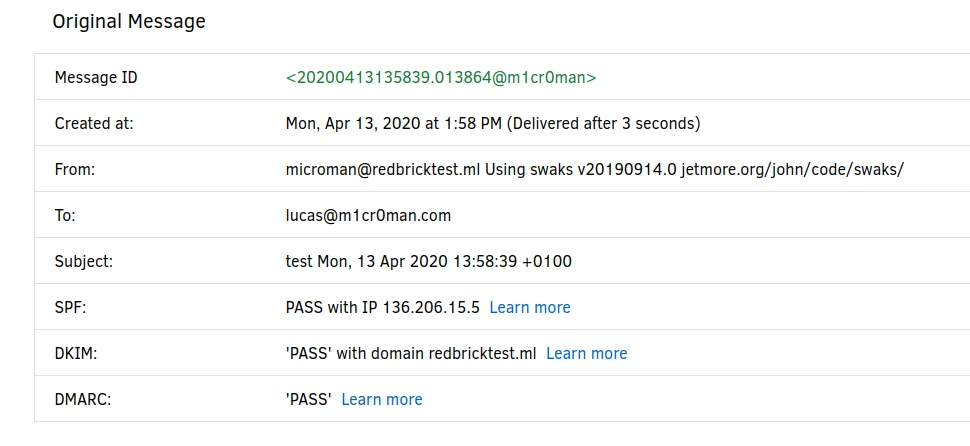Click the DMARC row label
The width and height of the screenshot is (970, 446).
tap(83, 399)
